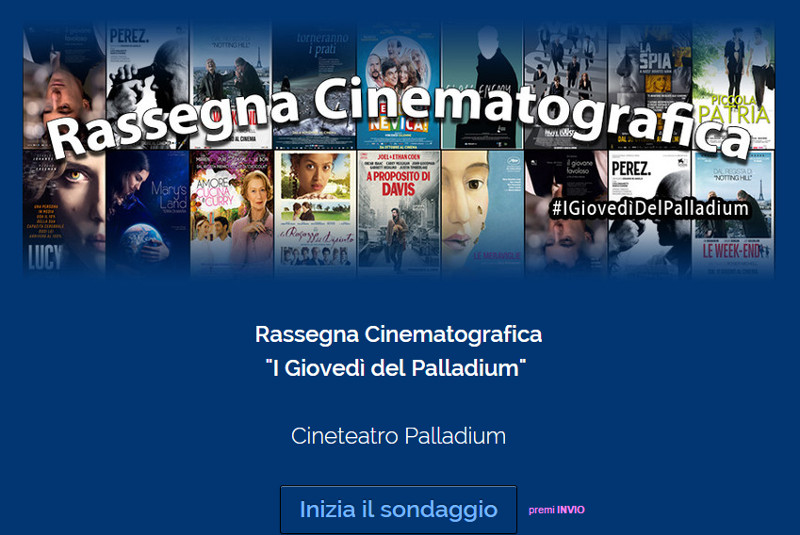Start the survey with Inizia il sondaggio
This screenshot has height=535, width=800.
point(398,509)
